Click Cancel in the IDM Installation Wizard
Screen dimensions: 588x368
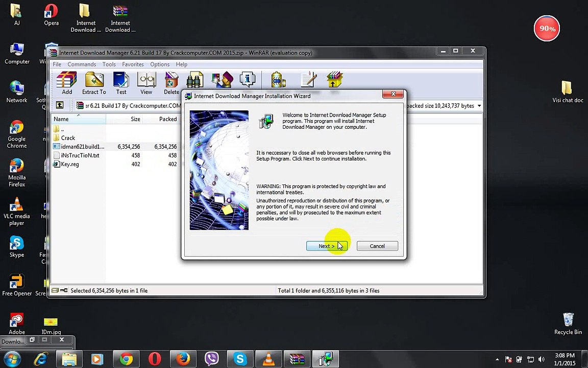377,246
